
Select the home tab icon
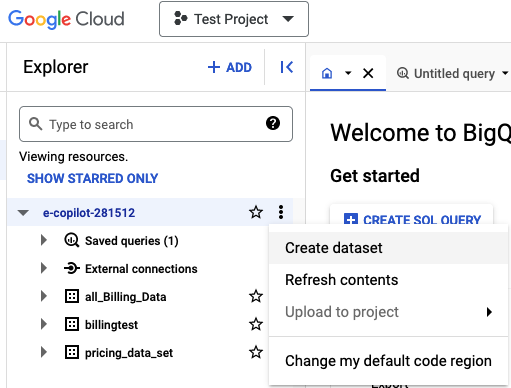coord(327,73)
